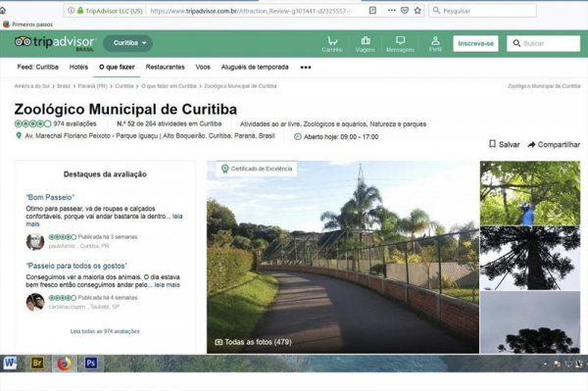Screen dimensions: 588x391
Task: Show hidden system tray icons arrow
Action: [x=545, y=364]
